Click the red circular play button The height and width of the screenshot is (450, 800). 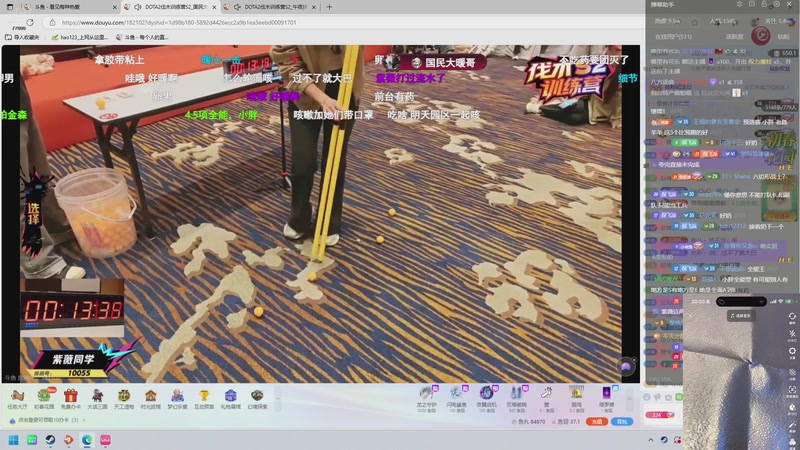tap(761, 35)
